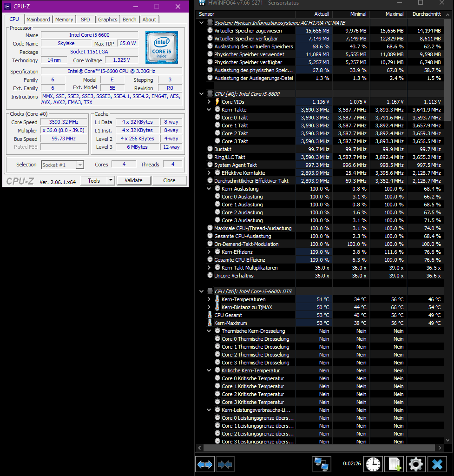Screen dimensions: 454x476
Task: Click the Maximal column header
Action: 388,14
